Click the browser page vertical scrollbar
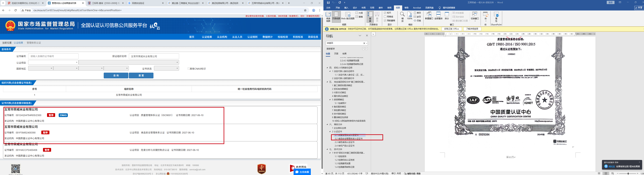644x175 pixels. [322, 93]
